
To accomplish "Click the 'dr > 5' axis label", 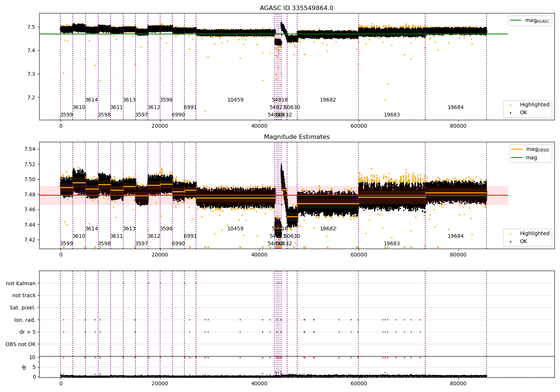I will [28, 332].
